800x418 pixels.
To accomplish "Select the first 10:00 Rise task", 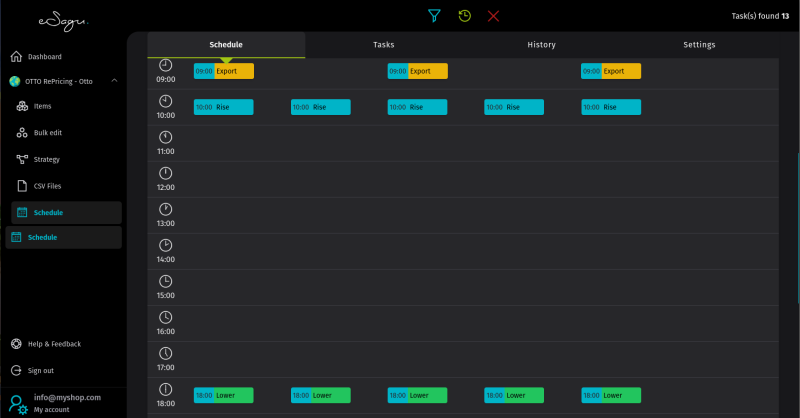I will 224,107.
